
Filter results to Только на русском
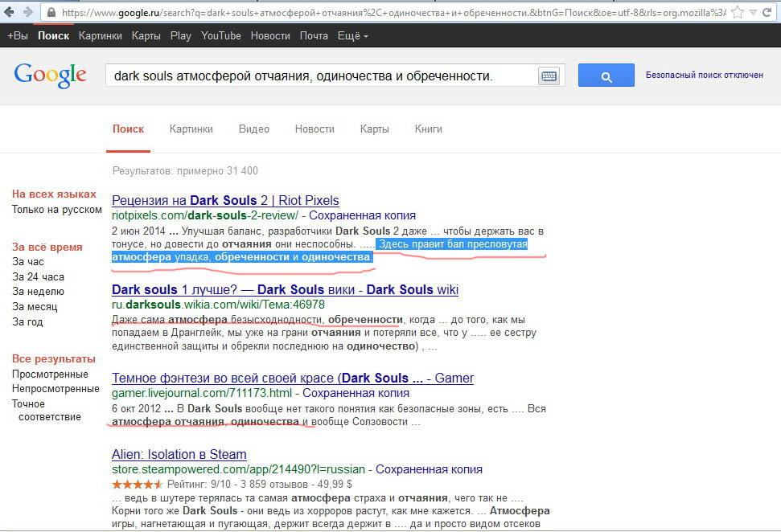click(57, 210)
